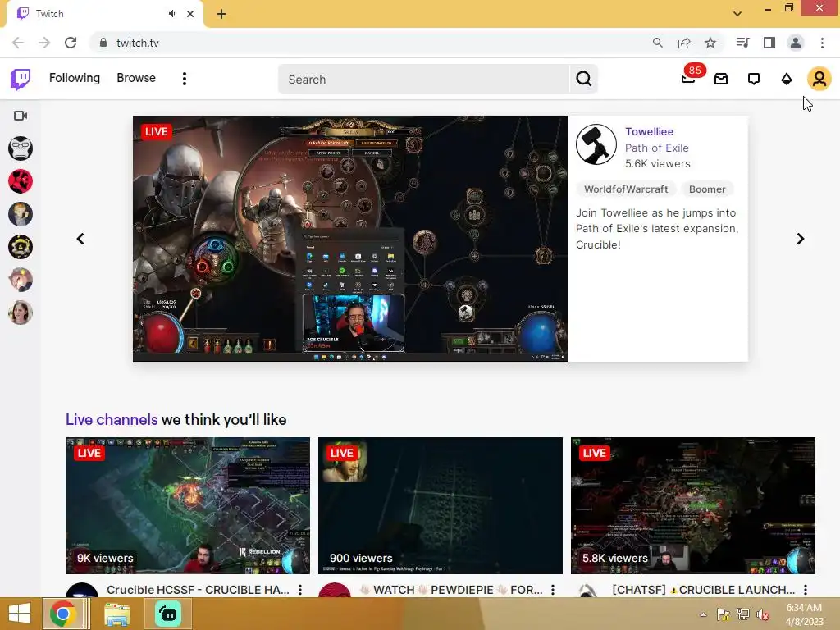Open the brunette woman avatar channel in sidebar
The width and height of the screenshot is (840, 630).
point(21,313)
